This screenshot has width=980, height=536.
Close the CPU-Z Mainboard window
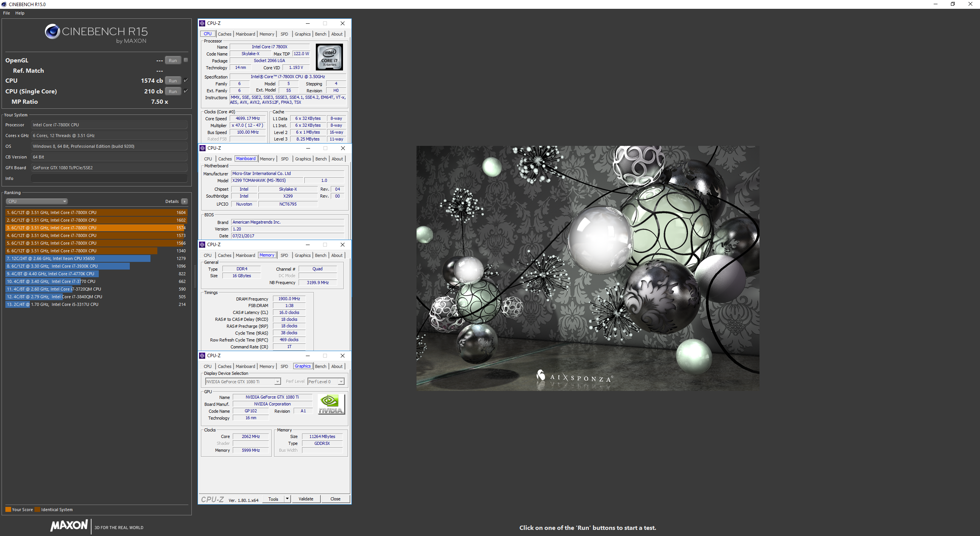(343, 148)
